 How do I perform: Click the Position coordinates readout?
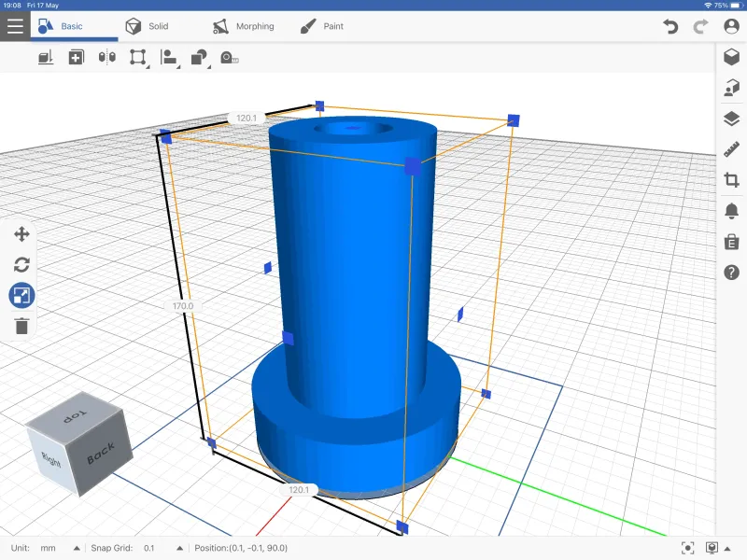click(x=241, y=548)
